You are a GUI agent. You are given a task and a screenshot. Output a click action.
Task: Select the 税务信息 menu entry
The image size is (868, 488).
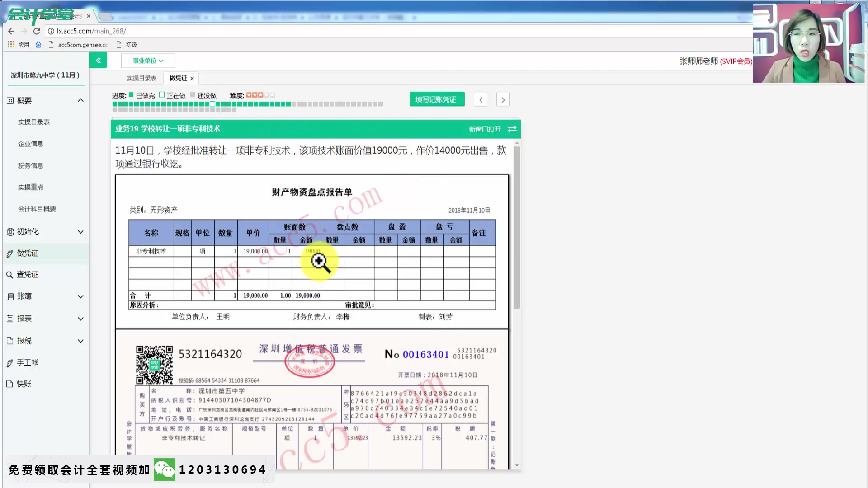click(30, 165)
